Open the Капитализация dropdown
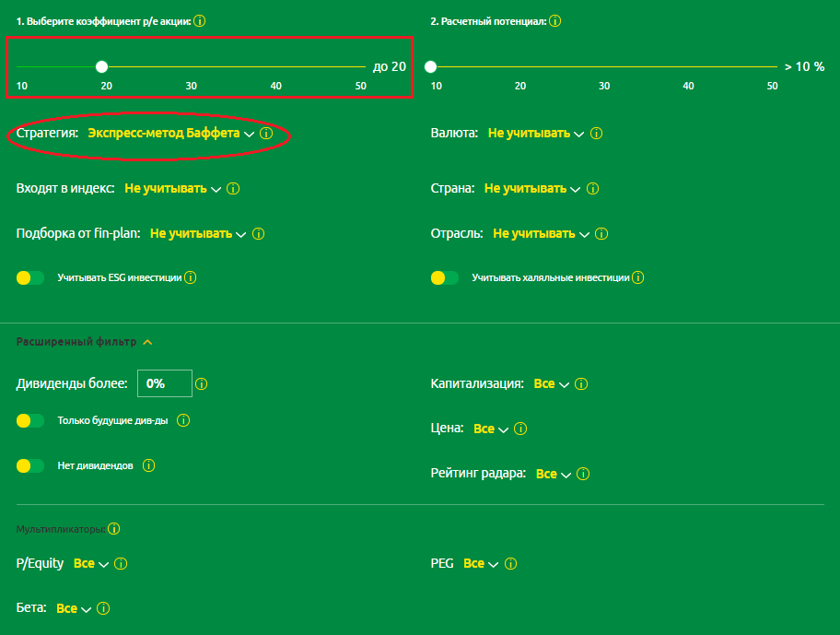The image size is (840, 635). 551,384
